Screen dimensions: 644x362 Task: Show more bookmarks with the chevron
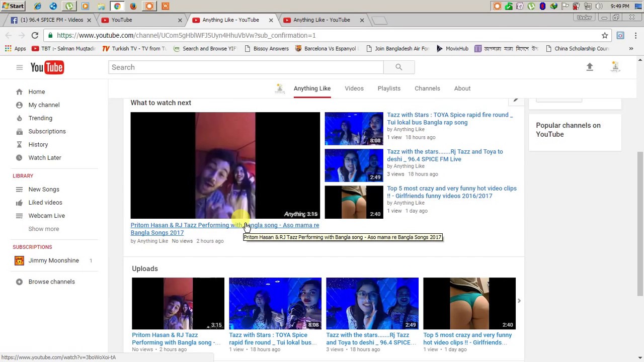pos(631,49)
